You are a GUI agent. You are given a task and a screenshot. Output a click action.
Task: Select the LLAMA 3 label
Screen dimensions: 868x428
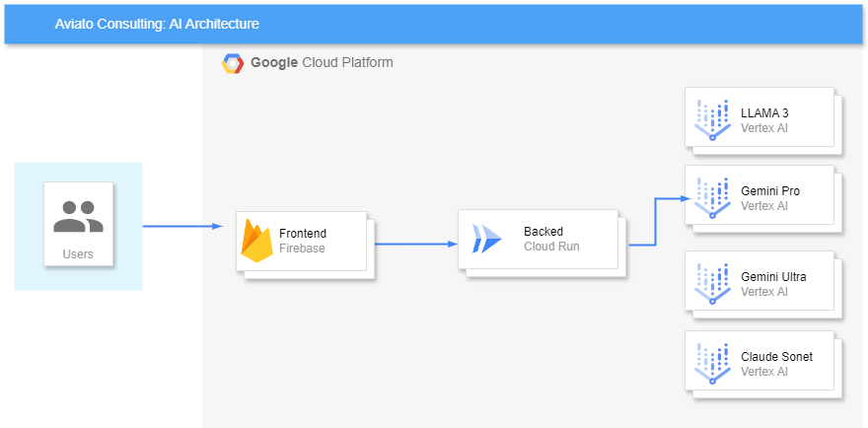coord(764,113)
